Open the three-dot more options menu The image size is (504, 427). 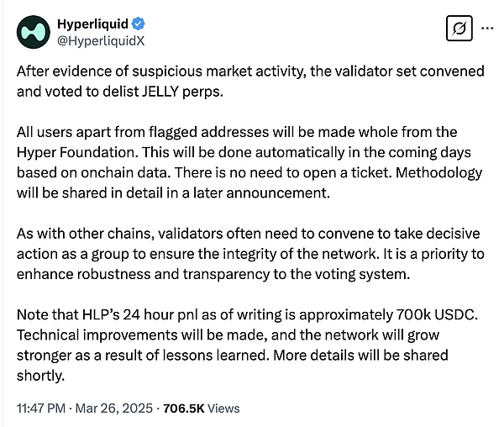486,28
